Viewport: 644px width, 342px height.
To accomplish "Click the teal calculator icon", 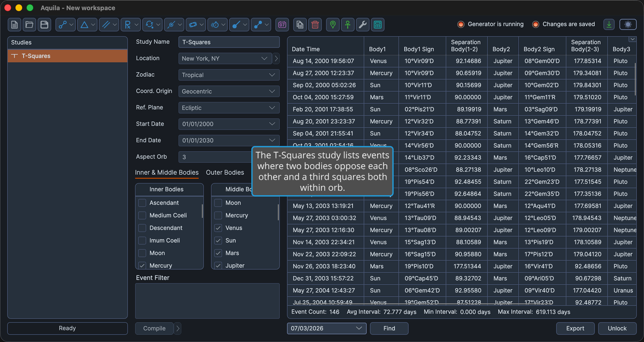I will pos(378,25).
